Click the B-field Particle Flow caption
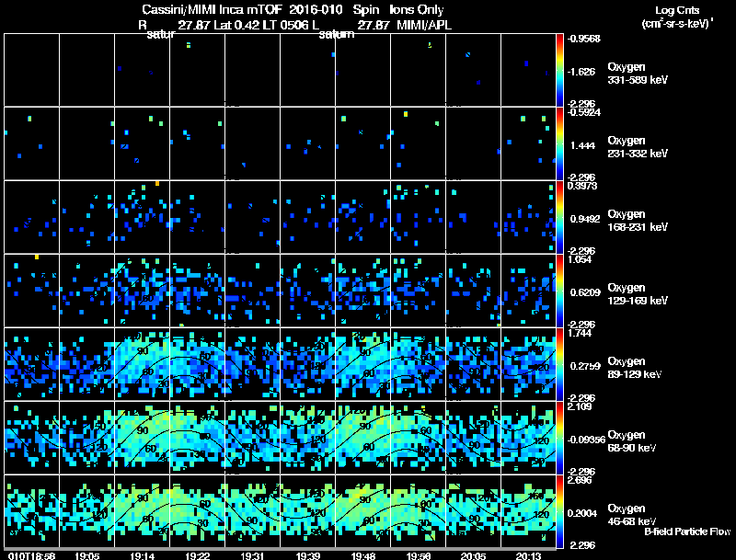The height and width of the screenshot is (560, 736). tap(687, 531)
